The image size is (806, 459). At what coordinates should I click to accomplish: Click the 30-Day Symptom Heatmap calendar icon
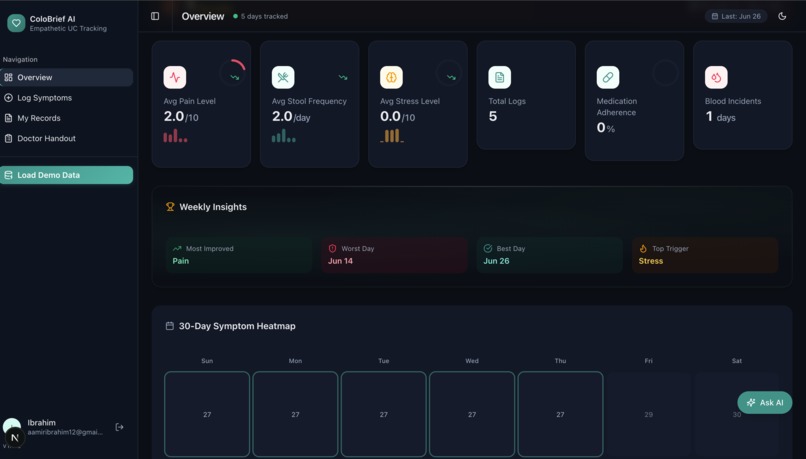point(170,326)
